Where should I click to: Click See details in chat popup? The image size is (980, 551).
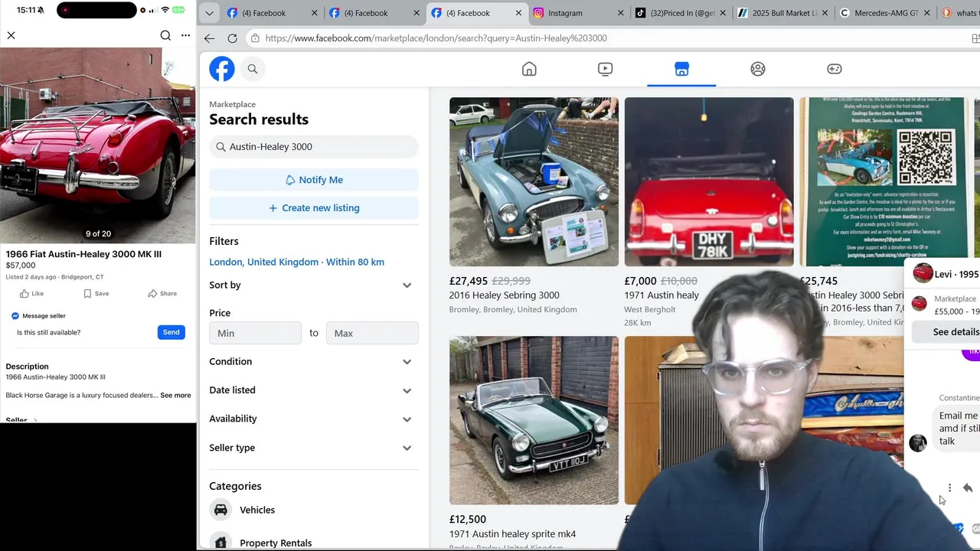[x=955, y=332]
